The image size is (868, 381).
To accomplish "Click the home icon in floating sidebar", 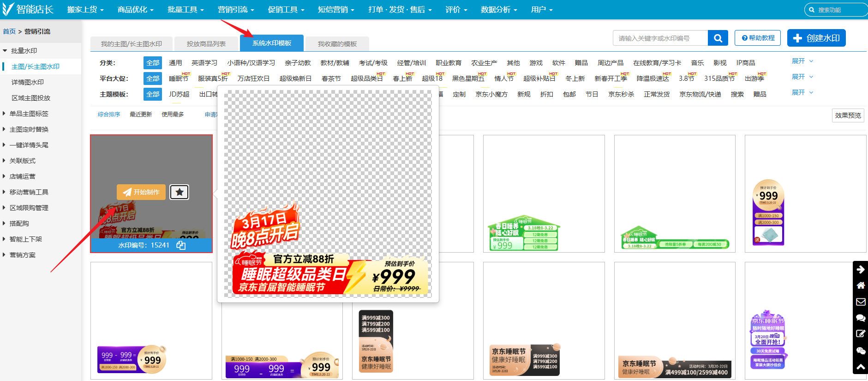I will coord(860,285).
